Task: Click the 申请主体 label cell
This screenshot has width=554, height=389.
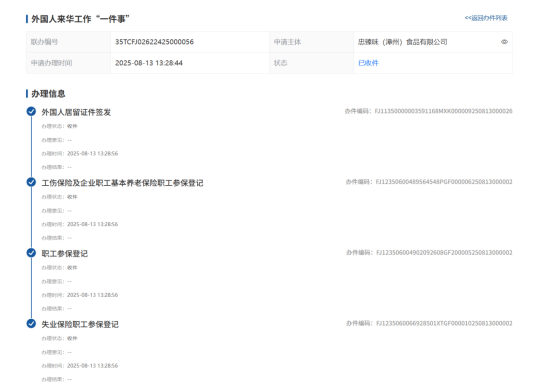Action: (311, 42)
